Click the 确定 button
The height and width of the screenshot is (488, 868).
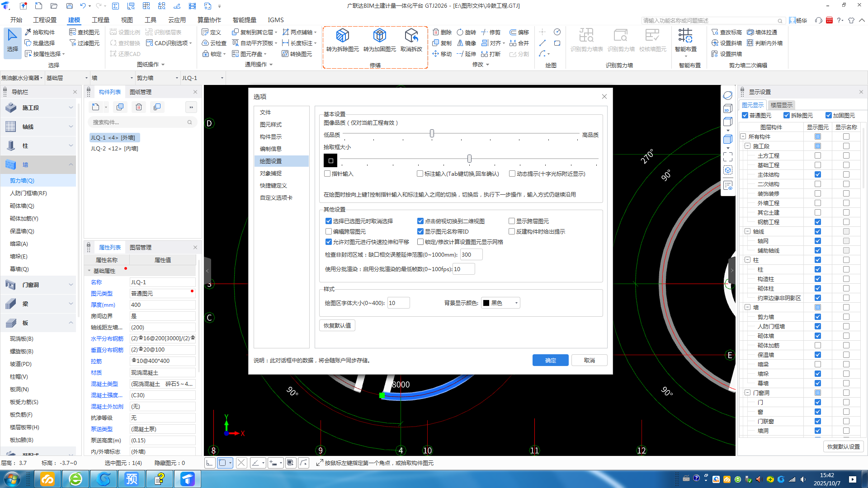click(550, 360)
